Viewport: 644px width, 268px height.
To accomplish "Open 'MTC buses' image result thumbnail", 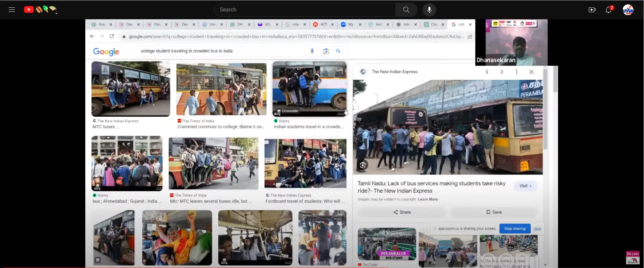I will (131, 89).
